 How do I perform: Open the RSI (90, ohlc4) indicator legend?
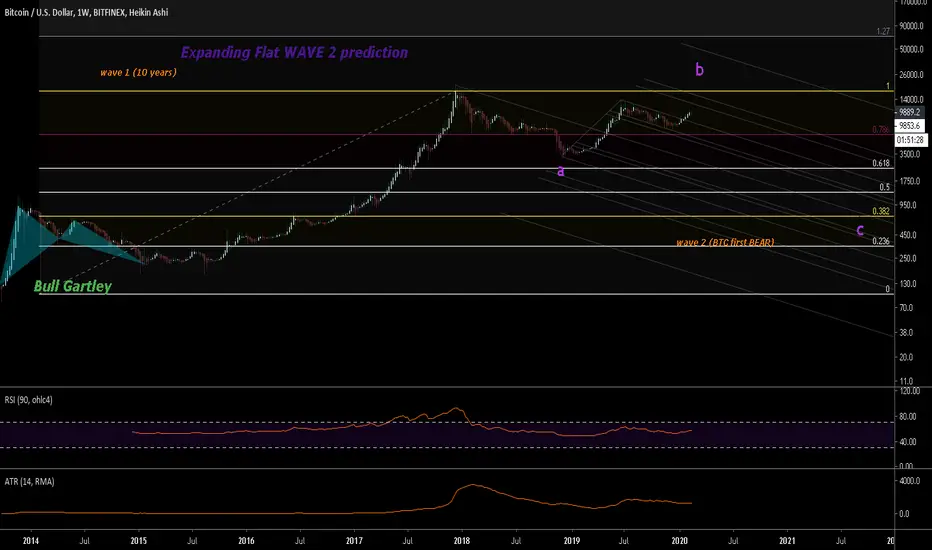[29, 400]
